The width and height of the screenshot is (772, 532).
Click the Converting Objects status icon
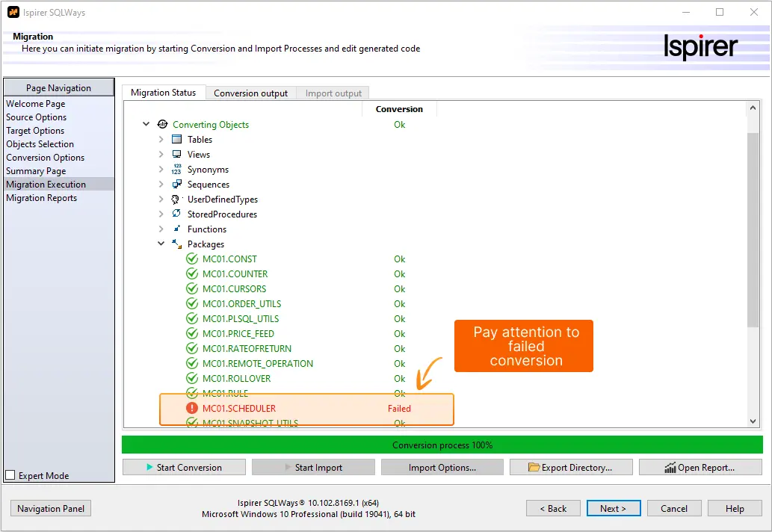point(162,124)
